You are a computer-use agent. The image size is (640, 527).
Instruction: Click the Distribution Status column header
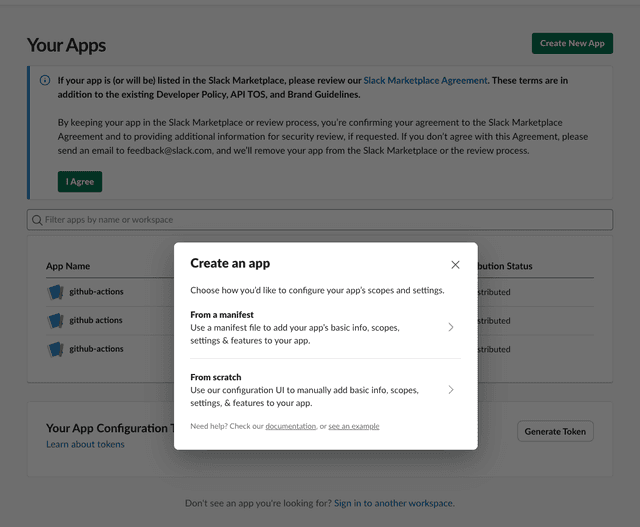[x=505, y=266]
